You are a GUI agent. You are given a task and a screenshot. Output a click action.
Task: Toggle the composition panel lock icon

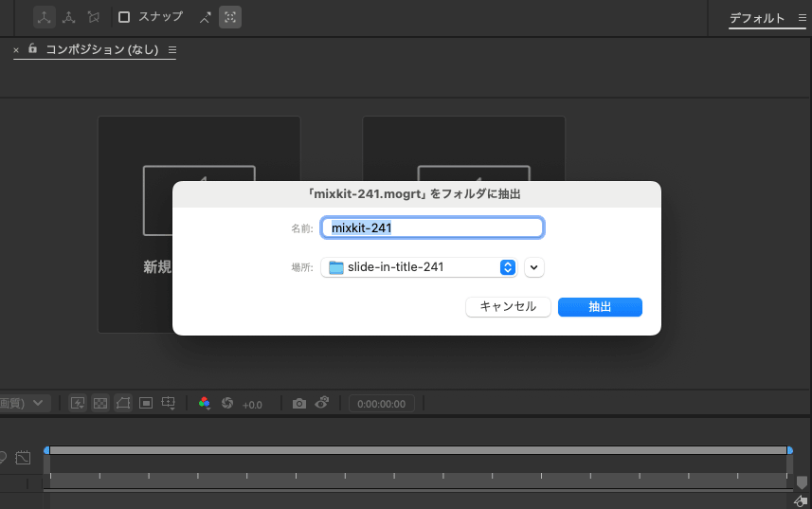click(32, 48)
